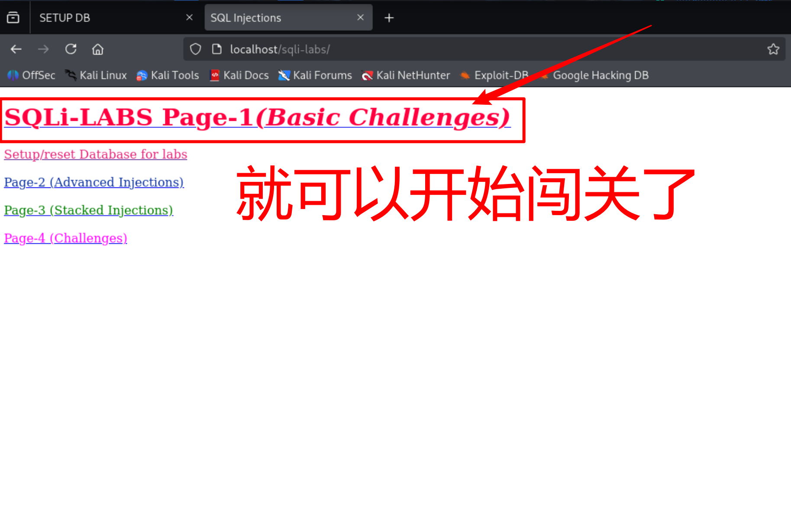
Task: Reload the current page
Action: click(x=71, y=49)
